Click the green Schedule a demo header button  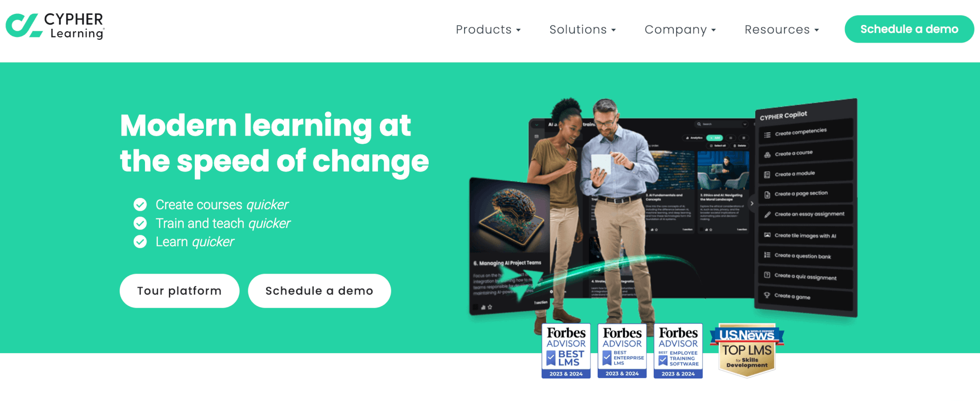[909, 29]
